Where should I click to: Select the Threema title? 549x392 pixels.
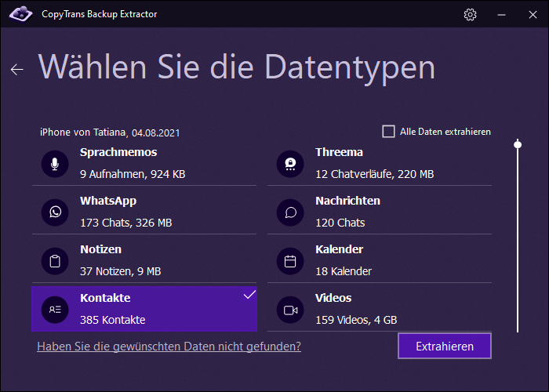click(x=339, y=152)
